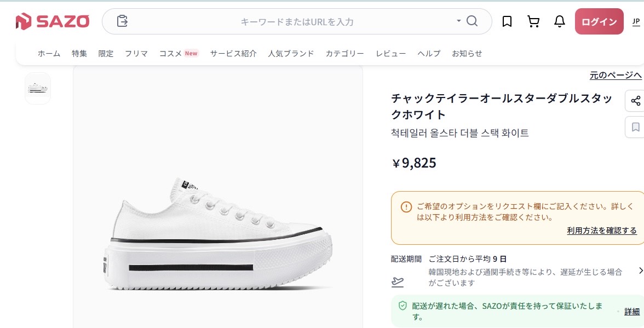This screenshot has width=644, height=328.
Task: Open the ホーム menu item
Action: [49, 53]
